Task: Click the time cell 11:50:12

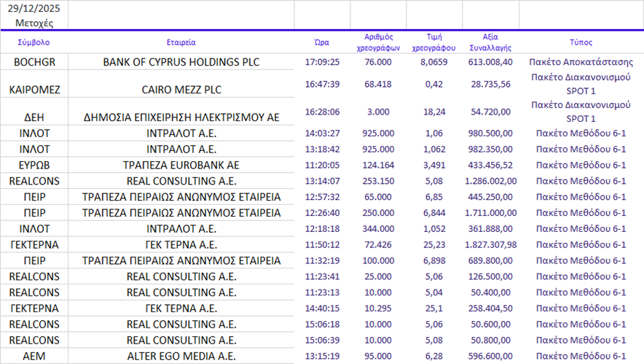Action: [x=322, y=244]
